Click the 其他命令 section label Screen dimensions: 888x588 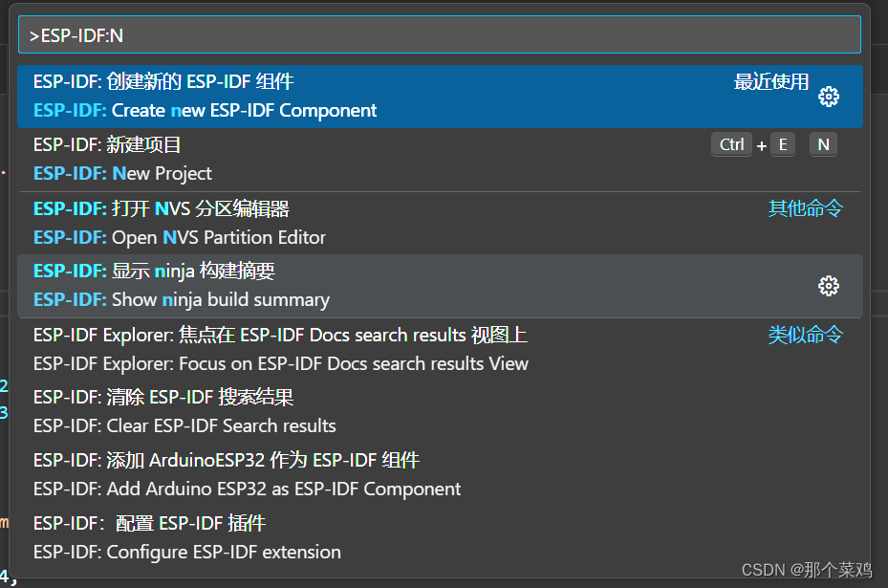[x=805, y=207]
